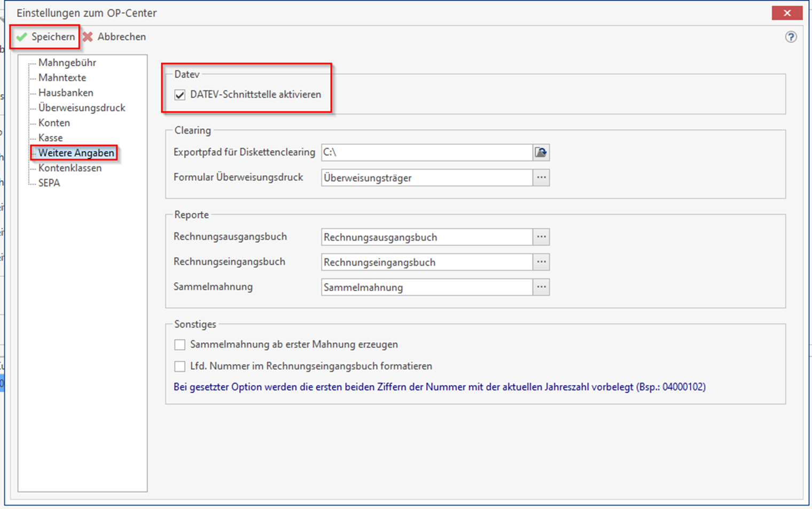Open ellipsis selector for Rechnungseingangsbuch report

[x=541, y=262]
